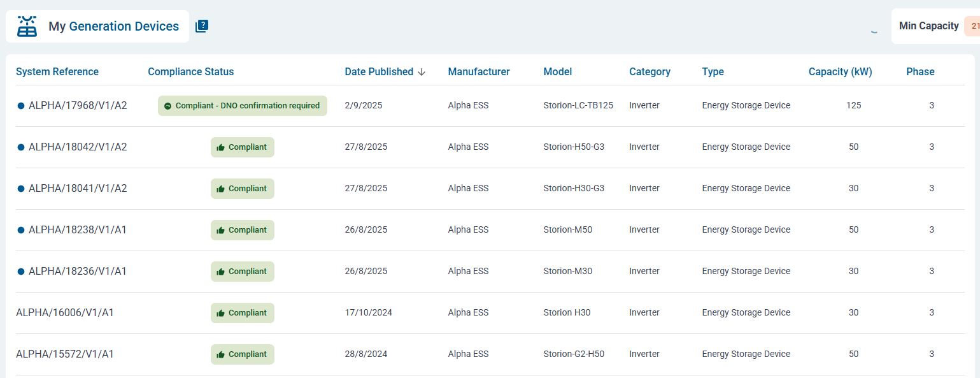The image size is (980, 378).
Task: Sort by Compliance Status column
Action: [x=191, y=71]
